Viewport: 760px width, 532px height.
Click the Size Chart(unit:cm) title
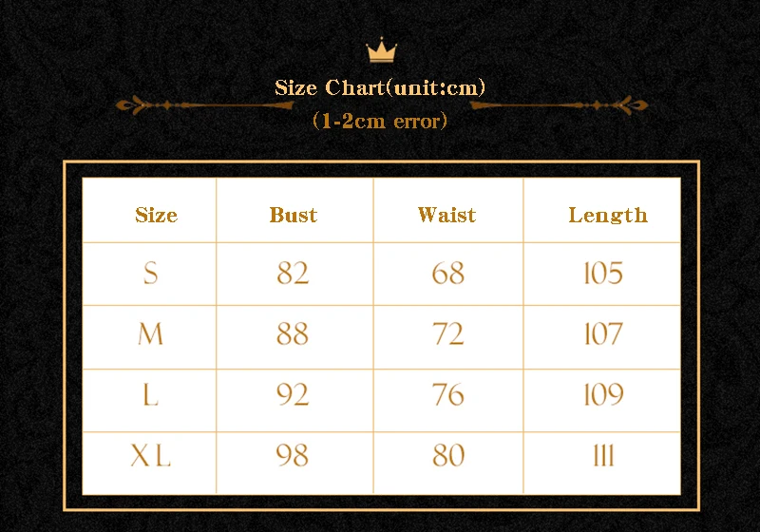[380, 88]
